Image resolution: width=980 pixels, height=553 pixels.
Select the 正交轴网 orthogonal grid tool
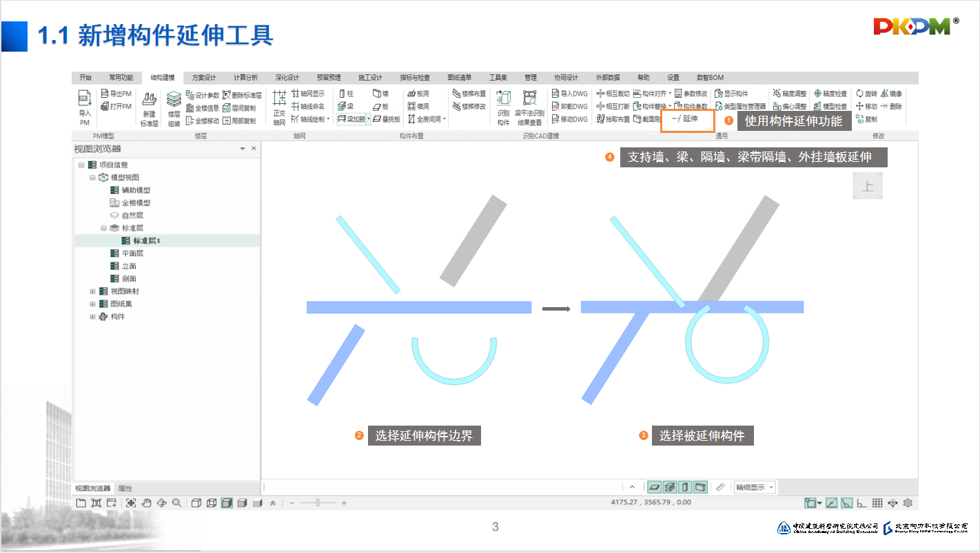[279, 108]
